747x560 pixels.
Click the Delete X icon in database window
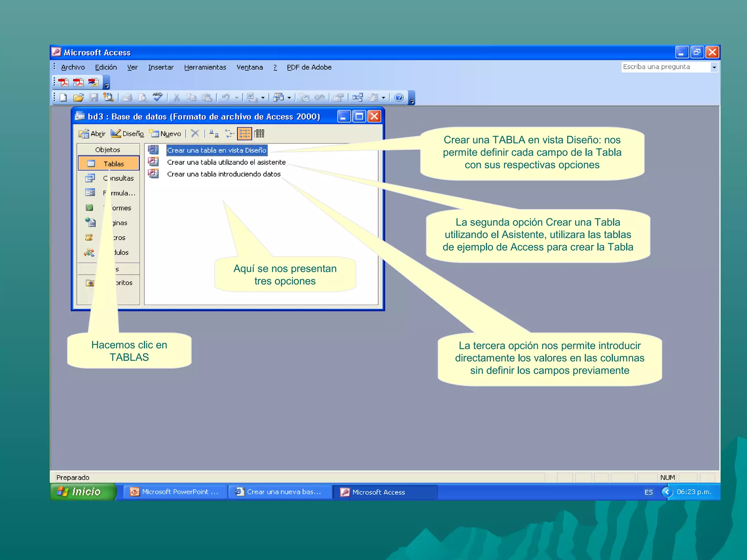click(x=195, y=133)
